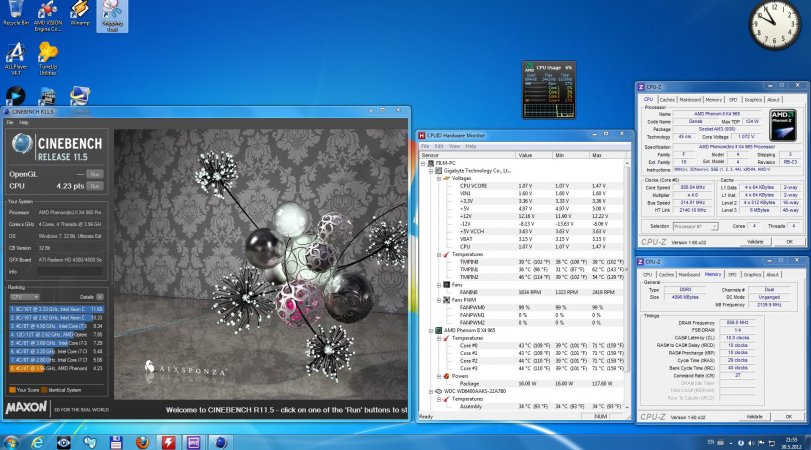Switch to CPU tab in lower CPU-Z
811x450 pixels.
648,275
